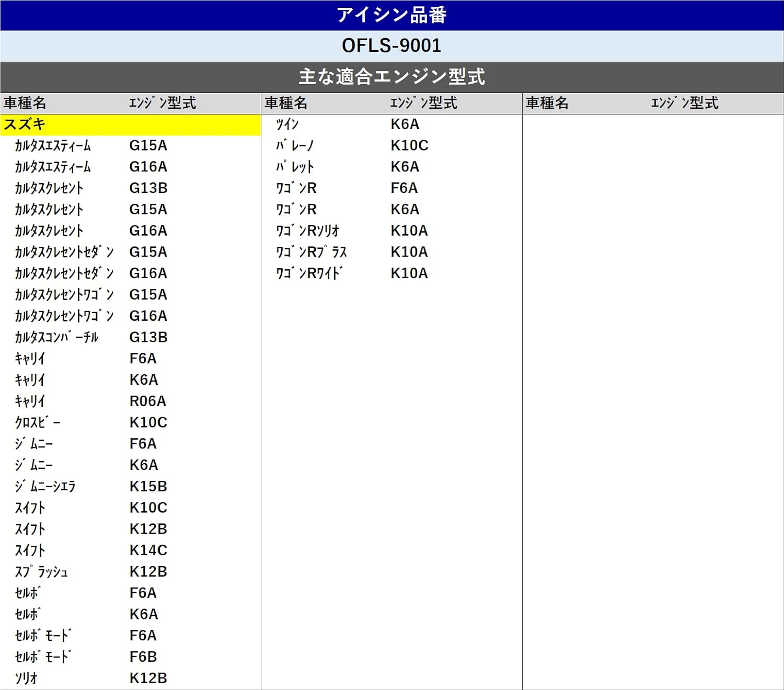784x690 pixels.
Task: Select the yellow "スズキ" maker cell
Action: (130, 124)
